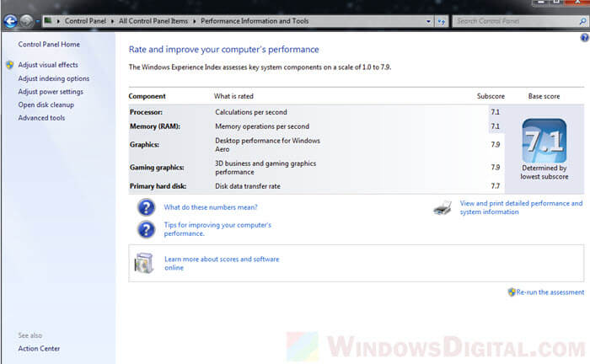The width and height of the screenshot is (590, 364).
Task: View and print detailed performance information link
Action: tap(521, 207)
